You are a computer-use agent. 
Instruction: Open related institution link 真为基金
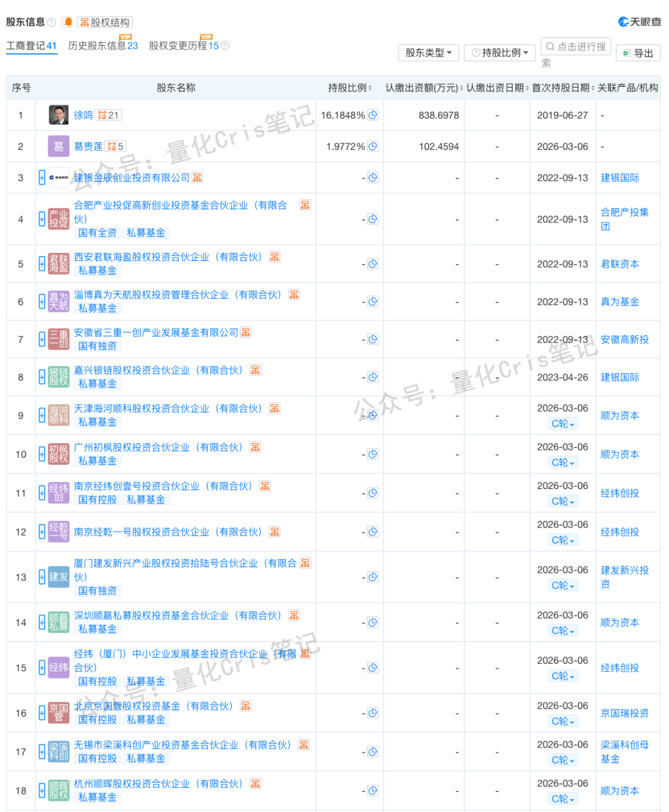pos(620,302)
